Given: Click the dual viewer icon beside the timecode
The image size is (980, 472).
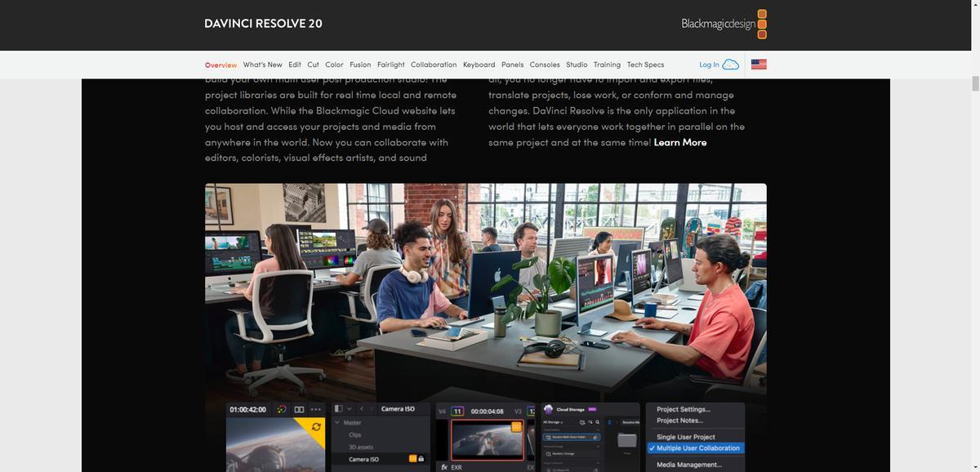Looking at the screenshot, I should [x=299, y=409].
